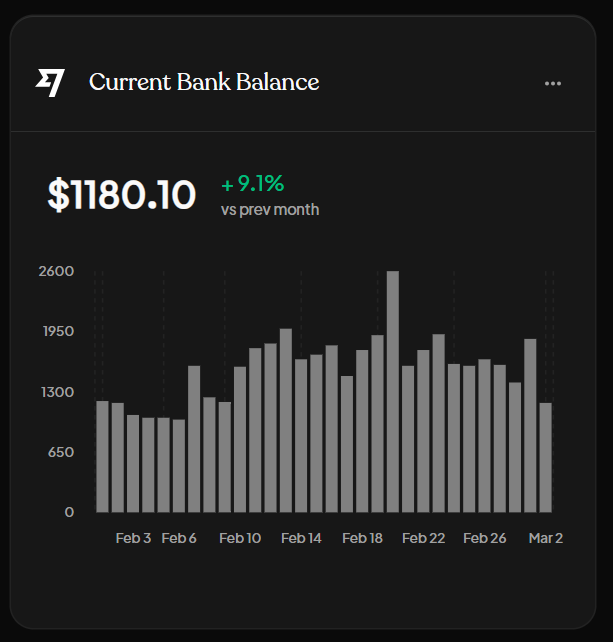Select the tallest bar in the chart

click(x=393, y=392)
